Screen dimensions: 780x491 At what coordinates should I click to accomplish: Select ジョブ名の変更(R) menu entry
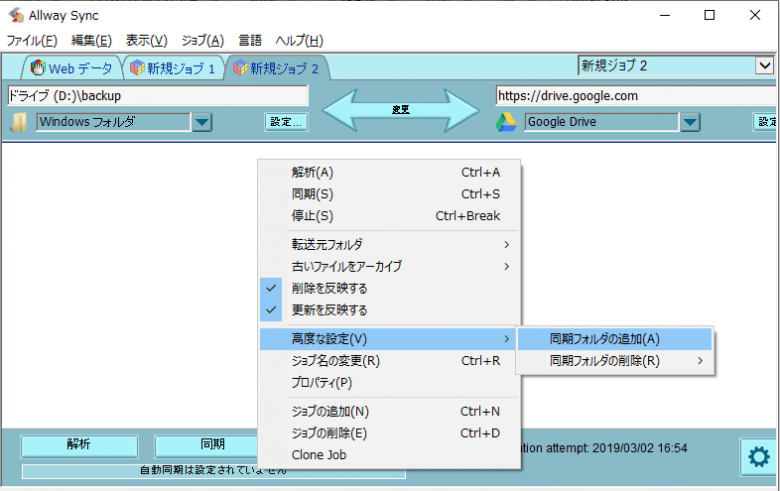tap(390, 361)
